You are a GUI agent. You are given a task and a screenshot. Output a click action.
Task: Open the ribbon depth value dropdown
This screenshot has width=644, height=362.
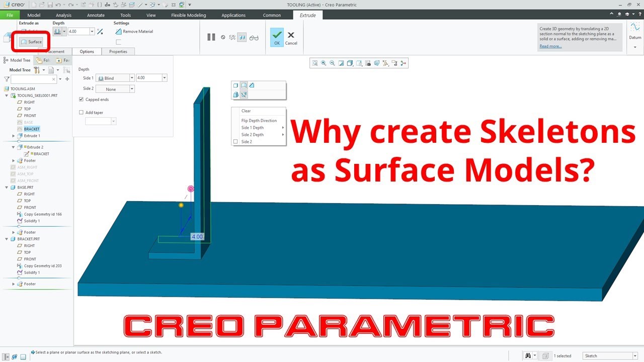pyautogui.click(x=92, y=31)
